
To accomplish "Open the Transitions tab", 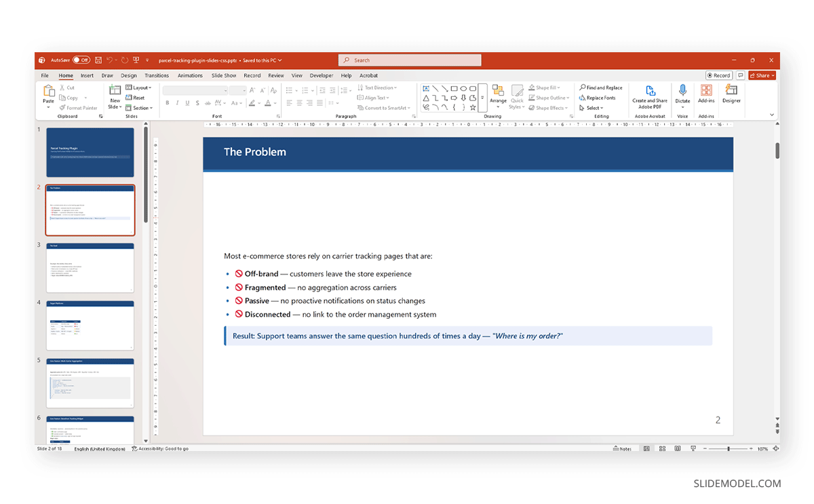I will (156, 76).
